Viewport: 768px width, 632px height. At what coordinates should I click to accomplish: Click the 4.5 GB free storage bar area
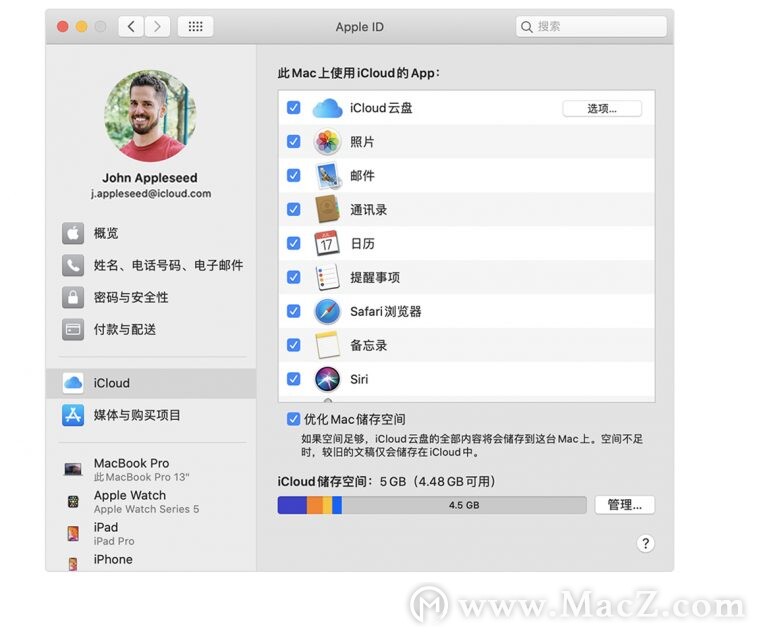464,505
